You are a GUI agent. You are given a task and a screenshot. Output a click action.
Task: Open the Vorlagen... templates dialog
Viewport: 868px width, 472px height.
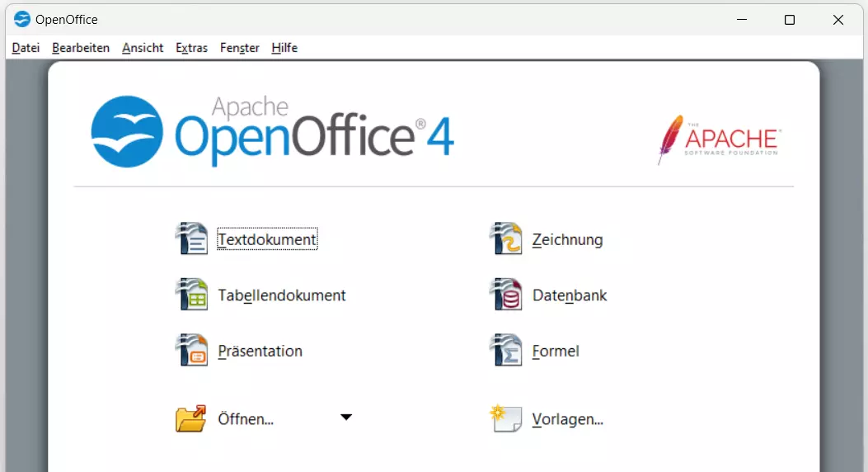click(x=568, y=419)
